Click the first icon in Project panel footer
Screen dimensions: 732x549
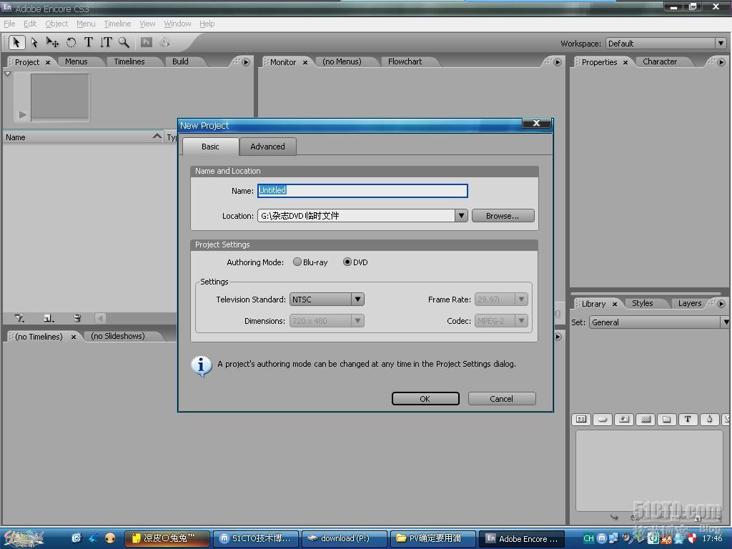point(20,318)
